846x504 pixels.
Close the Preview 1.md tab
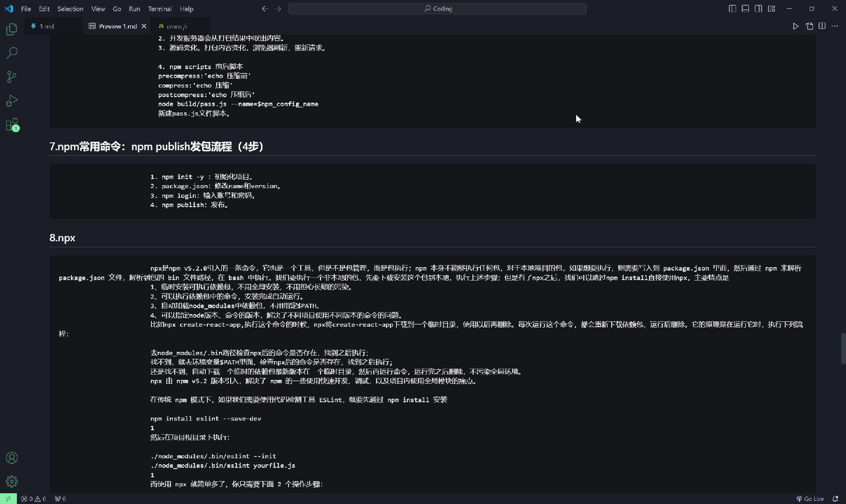pos(144,26)
